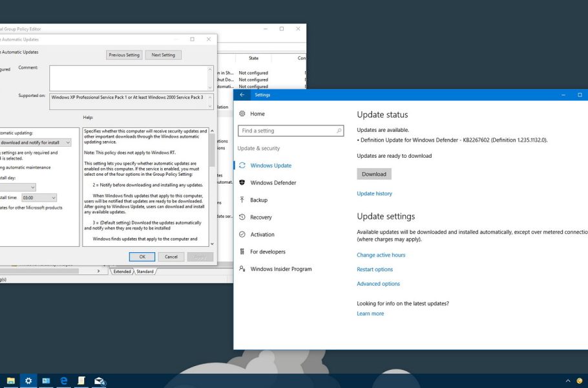The height and width of the screenshot is (388, 588).
Task: Open Group Policy Editor scroll icon in taskbar
Action: click(x=81, y=381)
